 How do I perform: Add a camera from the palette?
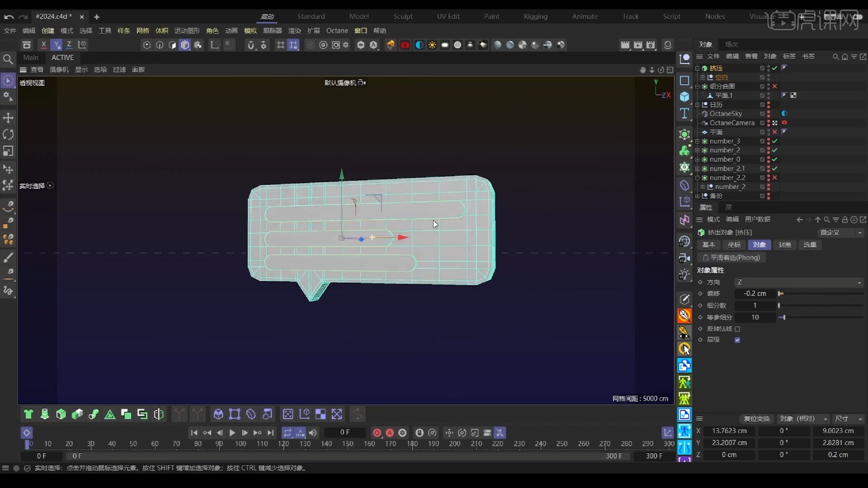(x=684, y=258)
